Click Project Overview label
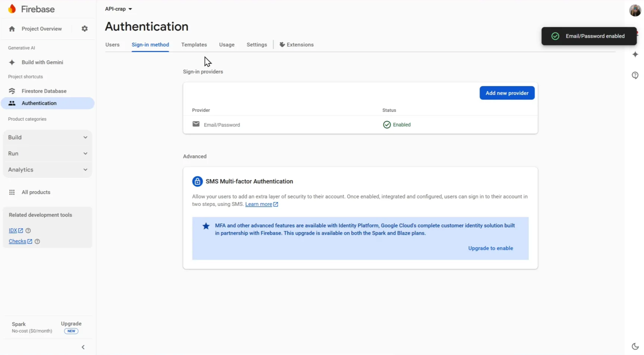Viewport: 644px width, 355px height. [x=42, y=29]
